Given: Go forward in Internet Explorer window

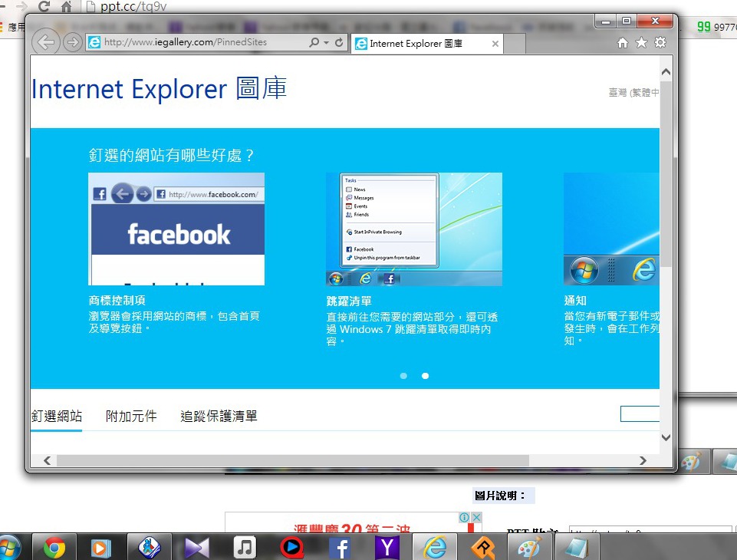Looking at the screenshot, I should 72,43.
